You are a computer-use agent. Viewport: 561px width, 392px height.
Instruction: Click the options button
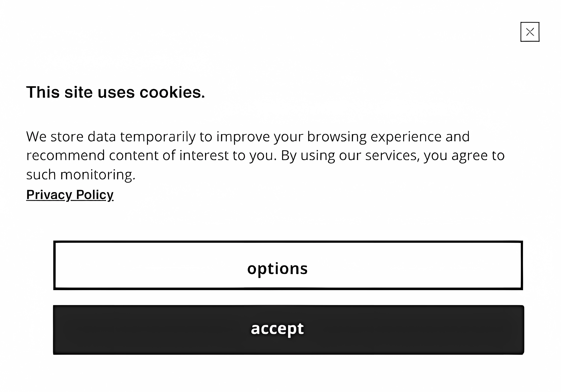click(x=288, y=265)
